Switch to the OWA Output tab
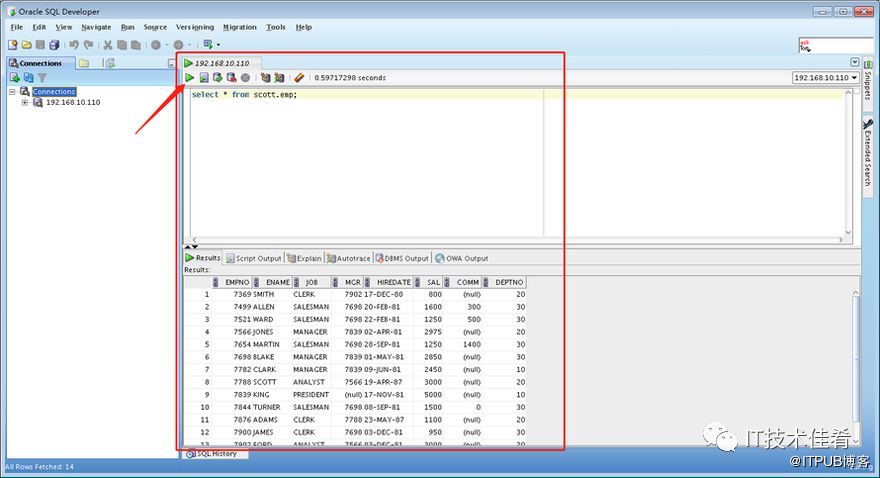 pyautogui.click(x=461, y=258)
